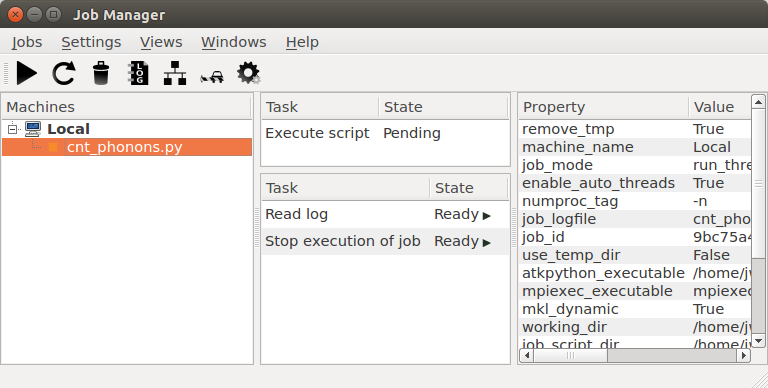Image resolution: width=768 pixels, height=388 pixels.
Task: Open the Settings menu
Action: pyautogui.click(x=91, y=42)
